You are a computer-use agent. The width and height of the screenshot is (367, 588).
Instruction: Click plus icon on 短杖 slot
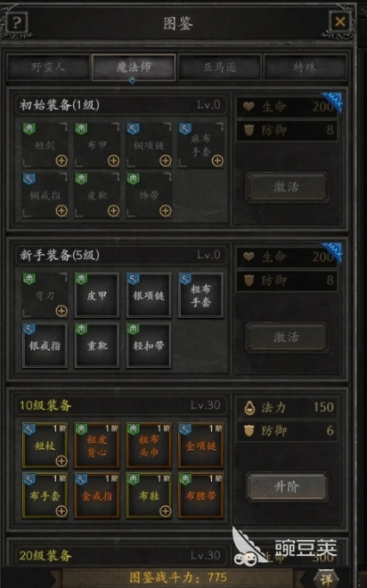pos(61,461)
